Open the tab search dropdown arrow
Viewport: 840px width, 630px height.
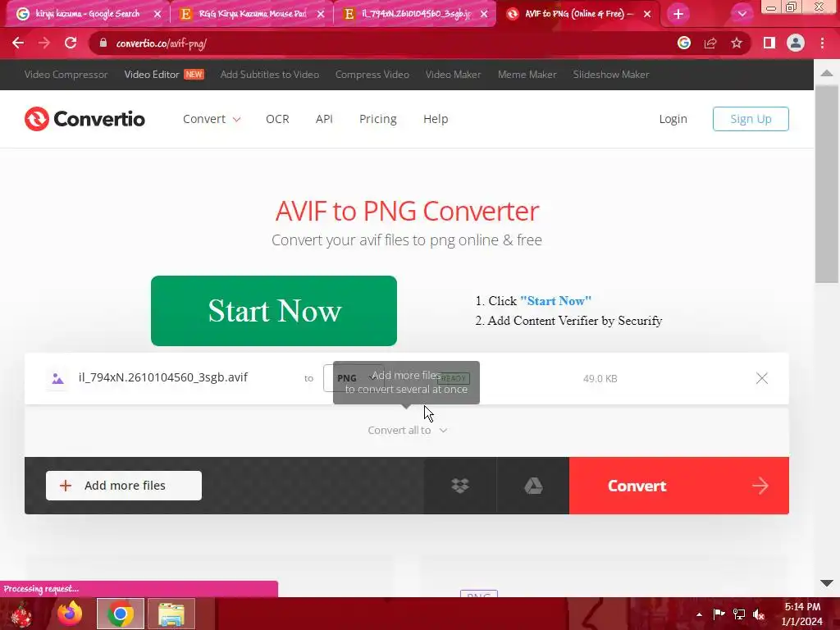tap(742, 14)
